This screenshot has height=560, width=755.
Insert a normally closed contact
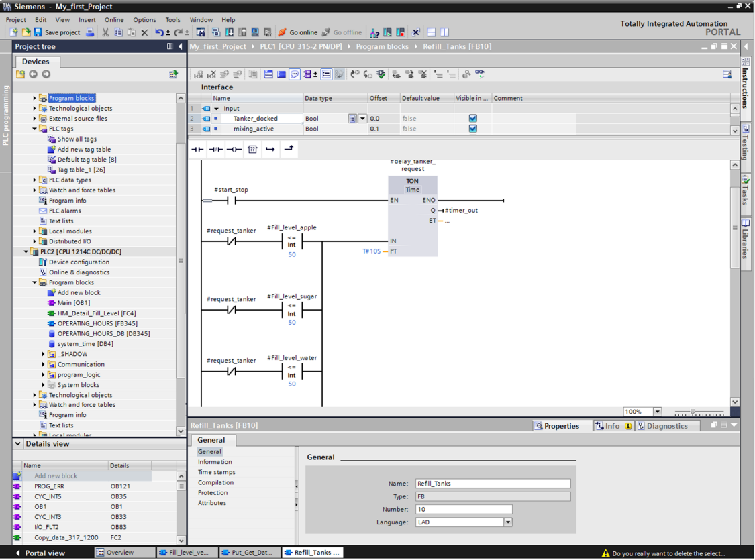pos(215,150)
